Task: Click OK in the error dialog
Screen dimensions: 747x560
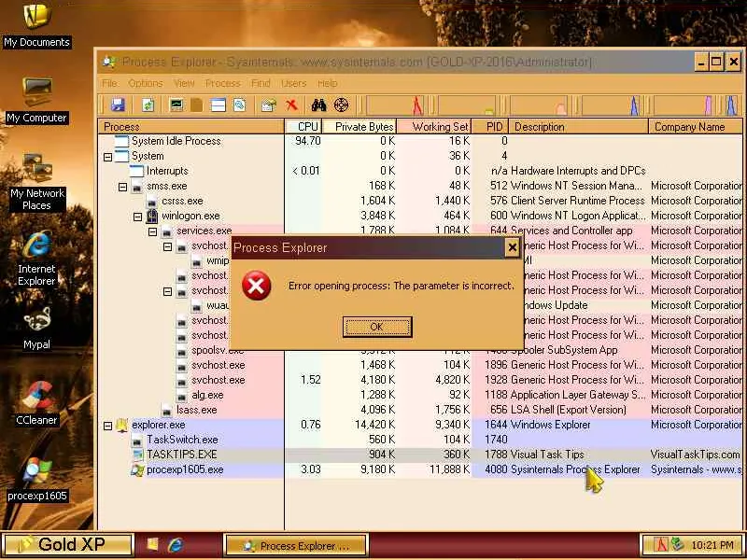Action: tap(377, 327)
